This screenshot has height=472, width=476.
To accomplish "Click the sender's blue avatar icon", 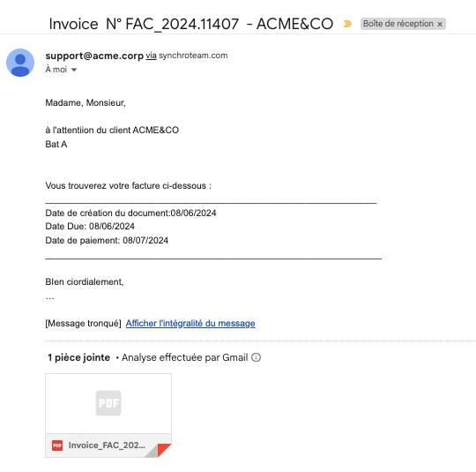I will click(x=20, y=63).
